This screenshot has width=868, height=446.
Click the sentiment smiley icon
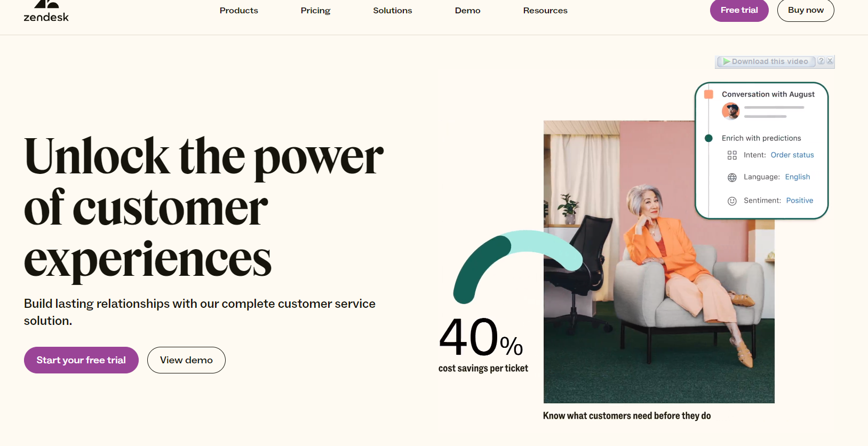pyautogui.click(x=732, y=201)
